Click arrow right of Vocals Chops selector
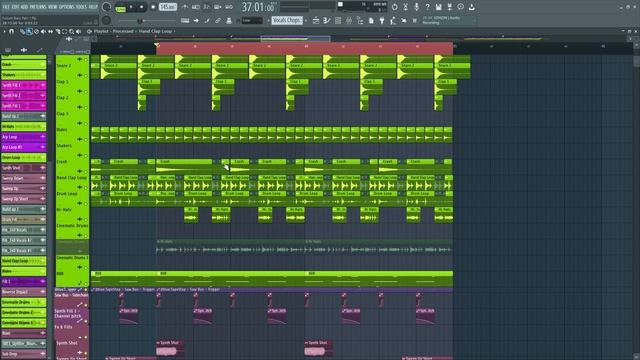Screen dimensions: 640x360 [x=306, y=20]
